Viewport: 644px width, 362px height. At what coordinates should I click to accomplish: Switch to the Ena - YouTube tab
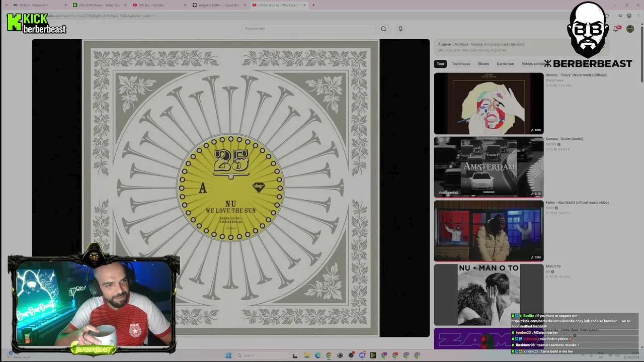pyautogui.click(x=159, y=5)
